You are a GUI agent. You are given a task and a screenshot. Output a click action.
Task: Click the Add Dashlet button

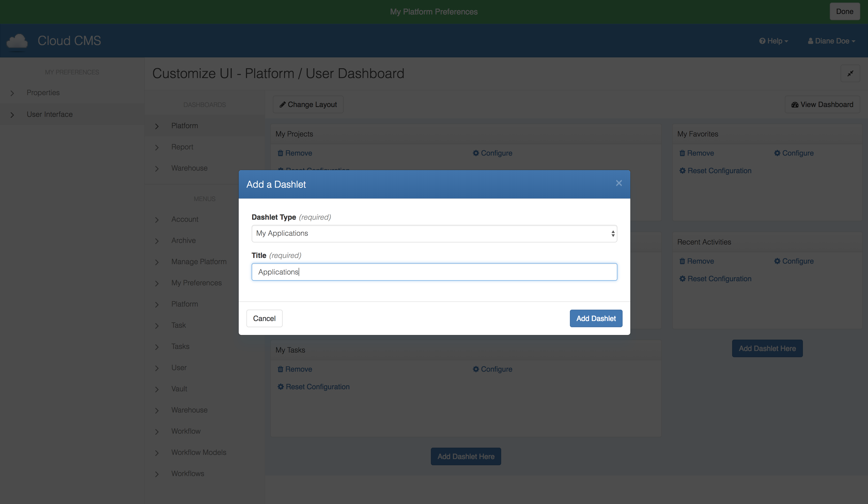pos(595,318)
